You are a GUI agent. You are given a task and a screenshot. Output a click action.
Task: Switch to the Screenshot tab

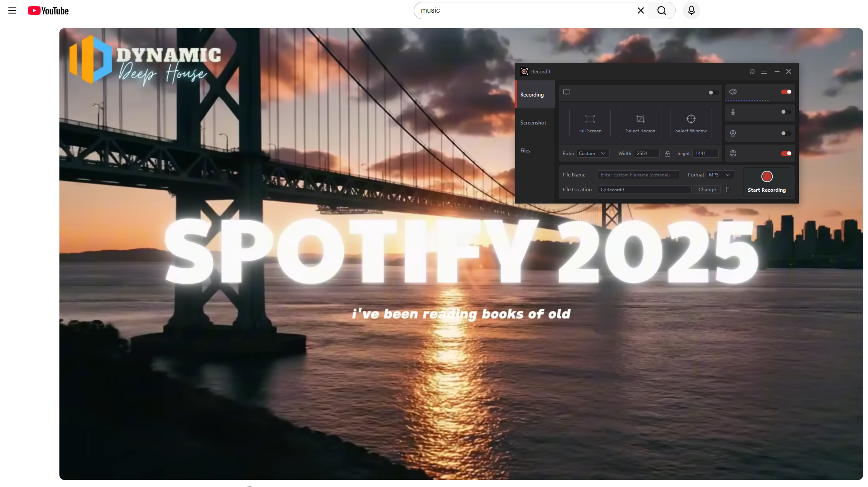533,123
